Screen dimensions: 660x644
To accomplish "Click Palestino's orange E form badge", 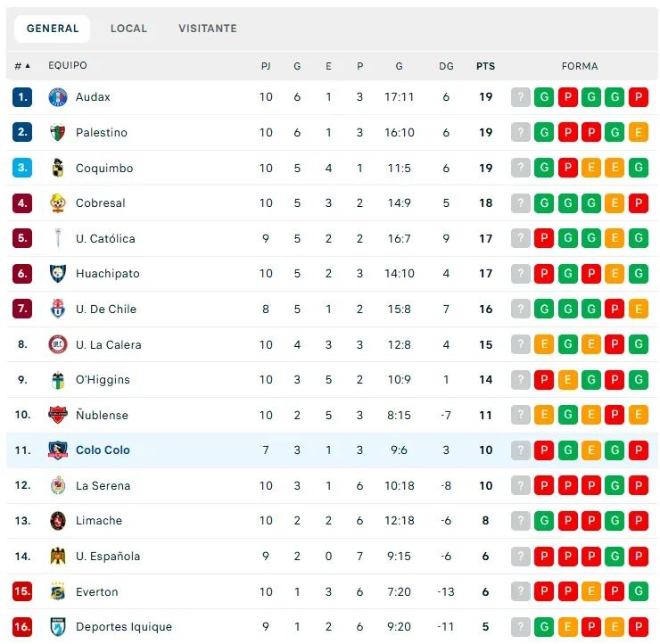I will click(638, 133).
